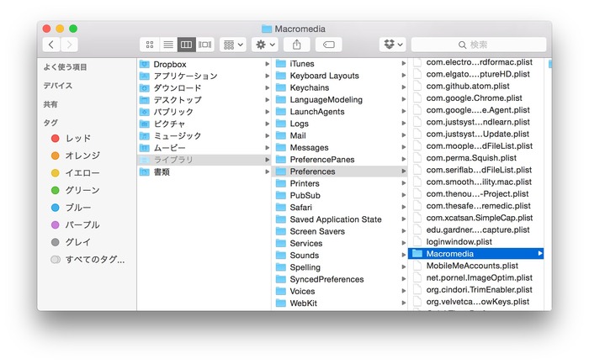Select the ライブラリ folder row
This screenshot has height=364, width=589.
coord(204,160)
